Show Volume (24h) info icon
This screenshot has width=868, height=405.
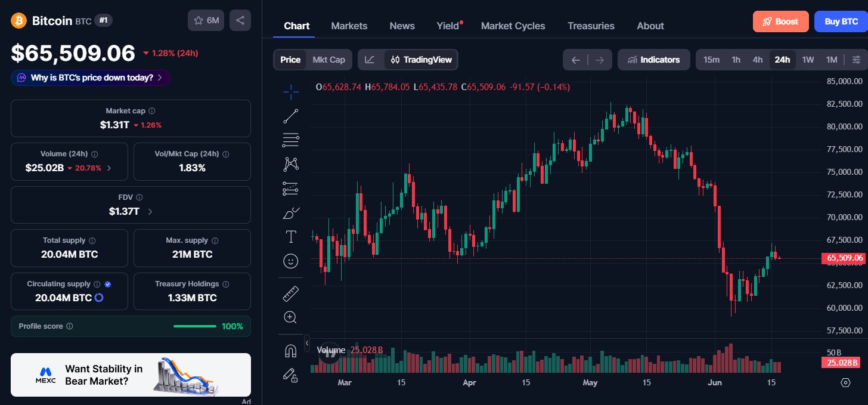pyautogui.click(x=95, y=154)
